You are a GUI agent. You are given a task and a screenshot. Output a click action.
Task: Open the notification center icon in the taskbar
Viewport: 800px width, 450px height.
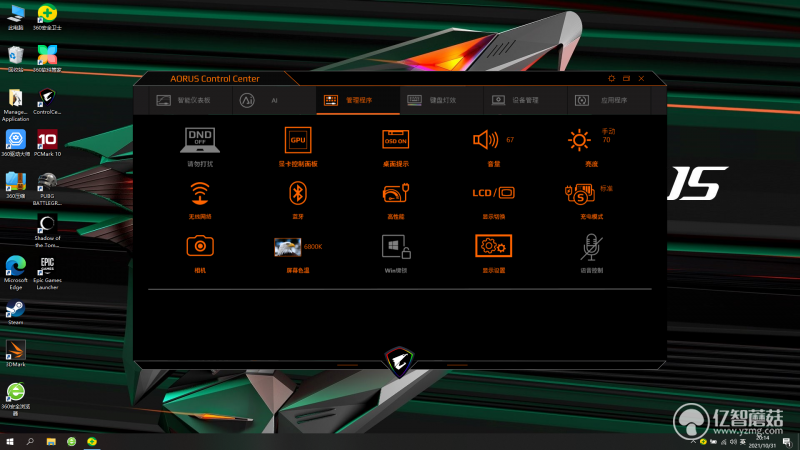pos(788,442)
